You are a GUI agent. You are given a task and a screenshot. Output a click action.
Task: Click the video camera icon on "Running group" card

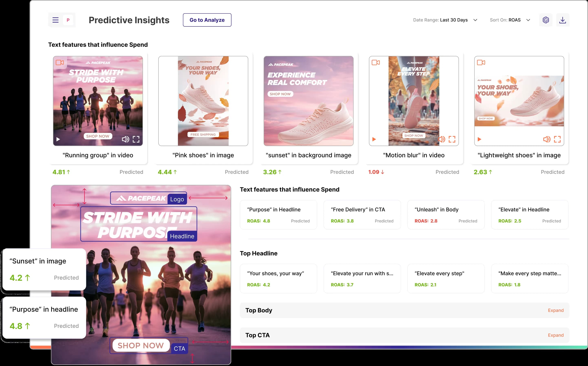pos(60,62)
